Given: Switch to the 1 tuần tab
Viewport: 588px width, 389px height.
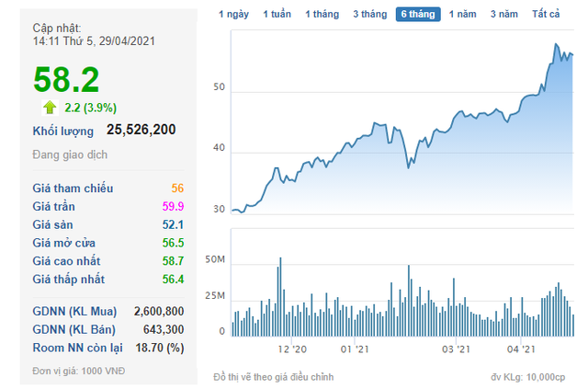Looking at the screenshot, I should [277, 15].
